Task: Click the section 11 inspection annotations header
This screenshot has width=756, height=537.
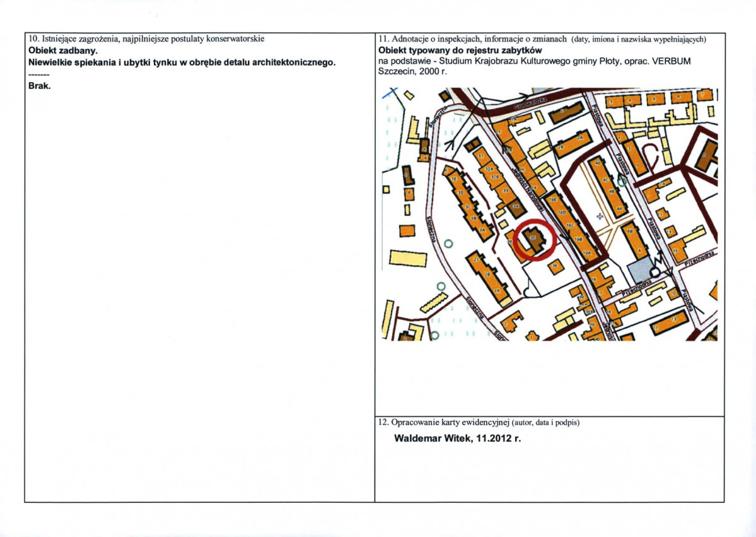Action: pyautogui.click(x=542, y=38)
